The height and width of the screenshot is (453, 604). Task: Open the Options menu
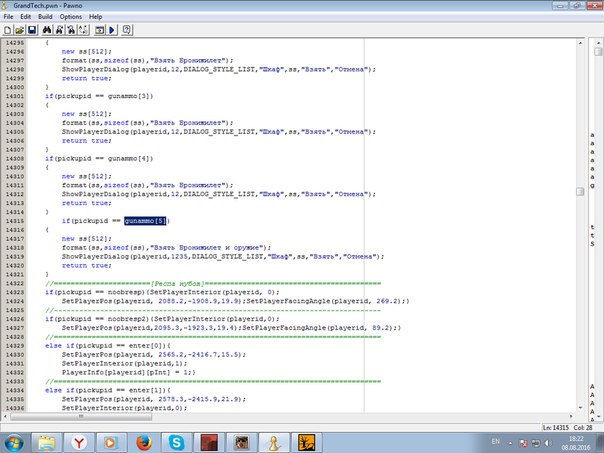[x=70, y=17]
